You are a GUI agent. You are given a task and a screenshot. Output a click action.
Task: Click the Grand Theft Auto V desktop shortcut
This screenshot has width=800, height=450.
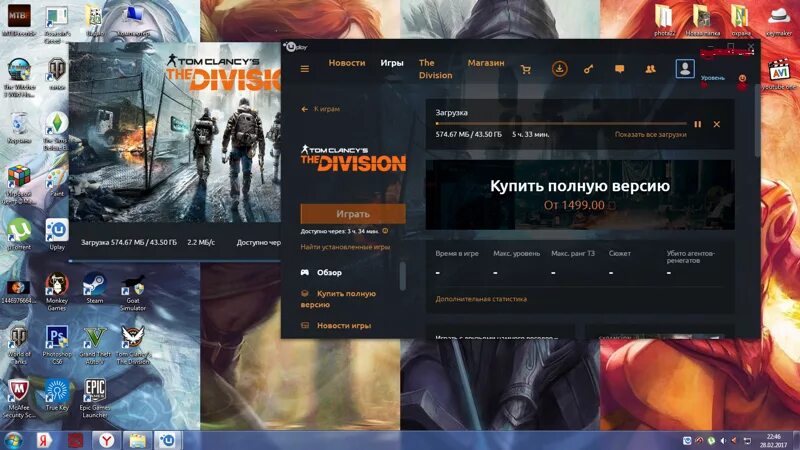(x=95, y=345)
